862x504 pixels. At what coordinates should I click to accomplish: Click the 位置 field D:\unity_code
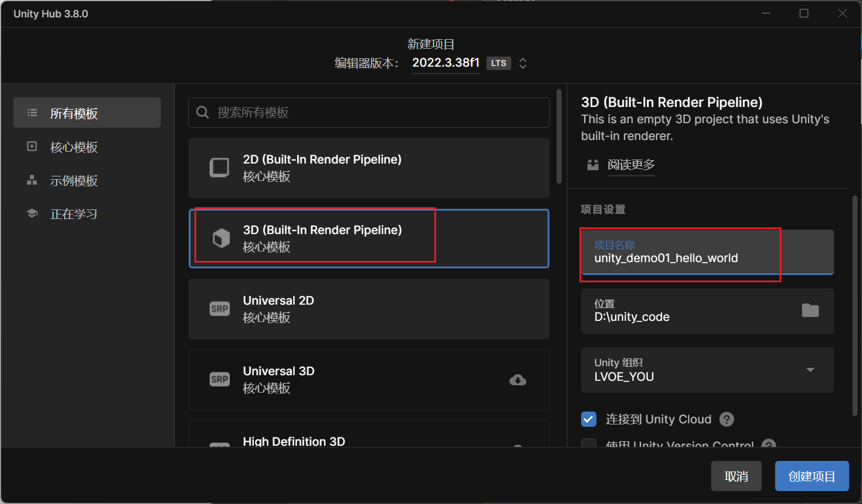pos(707,311)
